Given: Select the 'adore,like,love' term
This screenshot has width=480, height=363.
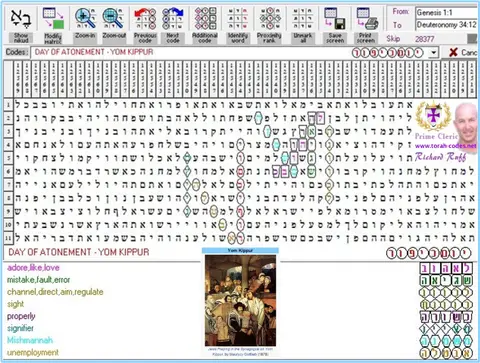Looking at the screenshot, I should pyautogui.click(x=33, y=268).
